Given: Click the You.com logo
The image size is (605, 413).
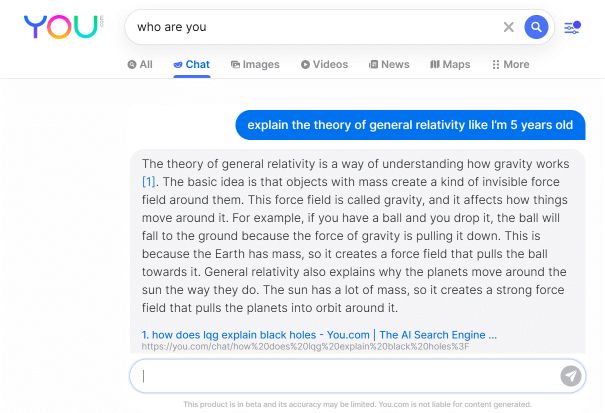Looking at the screenshot, I should (62, 26).
